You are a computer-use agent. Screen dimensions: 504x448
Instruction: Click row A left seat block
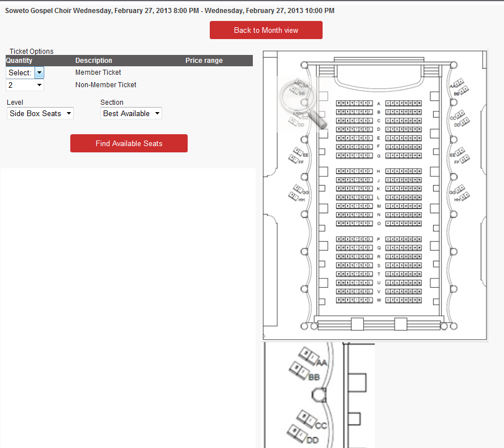(x=354, y=103)
